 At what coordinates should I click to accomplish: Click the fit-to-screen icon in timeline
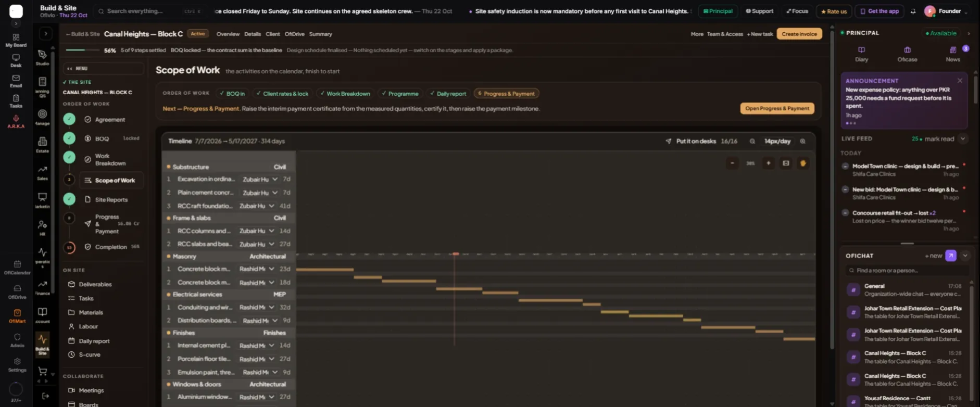coord(786,163)
